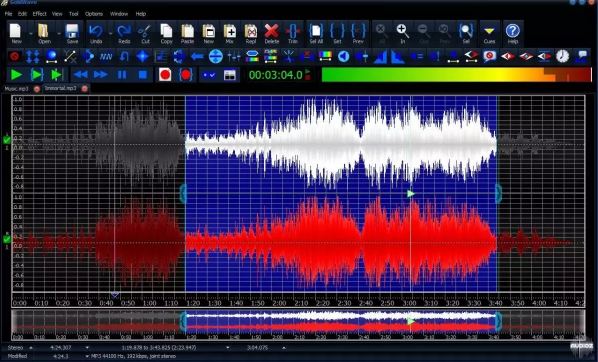This screenshot has width=598, height=362.
Task: Click the Paste New icon
Action: coord(209,34)
